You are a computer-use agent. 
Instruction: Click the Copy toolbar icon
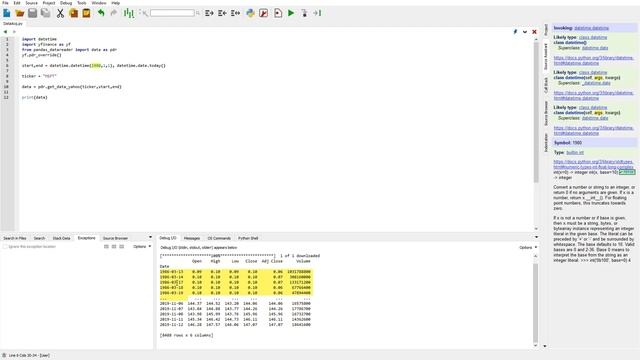(x=73, y=13)
